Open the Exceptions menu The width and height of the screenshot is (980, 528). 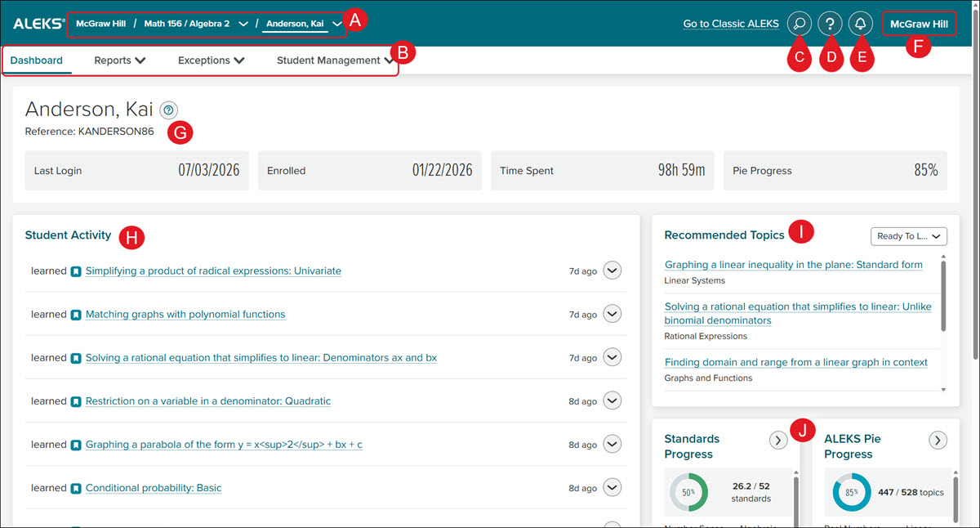(212, 60)
